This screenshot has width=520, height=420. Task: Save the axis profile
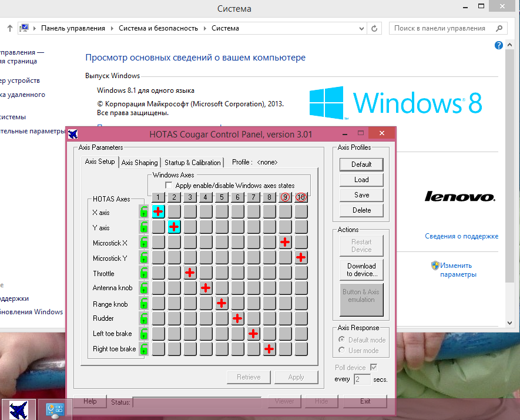coord(361,195)
